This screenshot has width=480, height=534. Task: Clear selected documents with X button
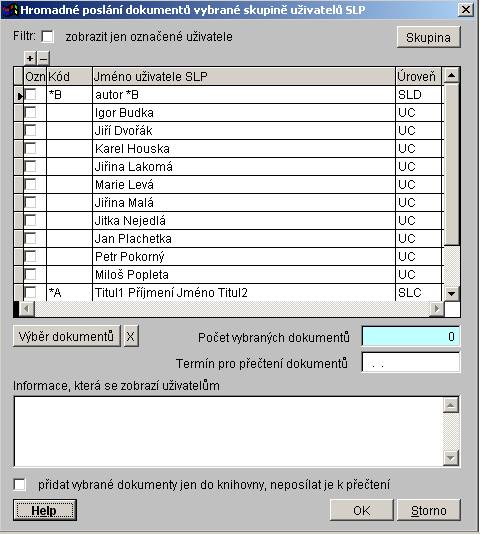pyautogui.click(x=130, y=336)
